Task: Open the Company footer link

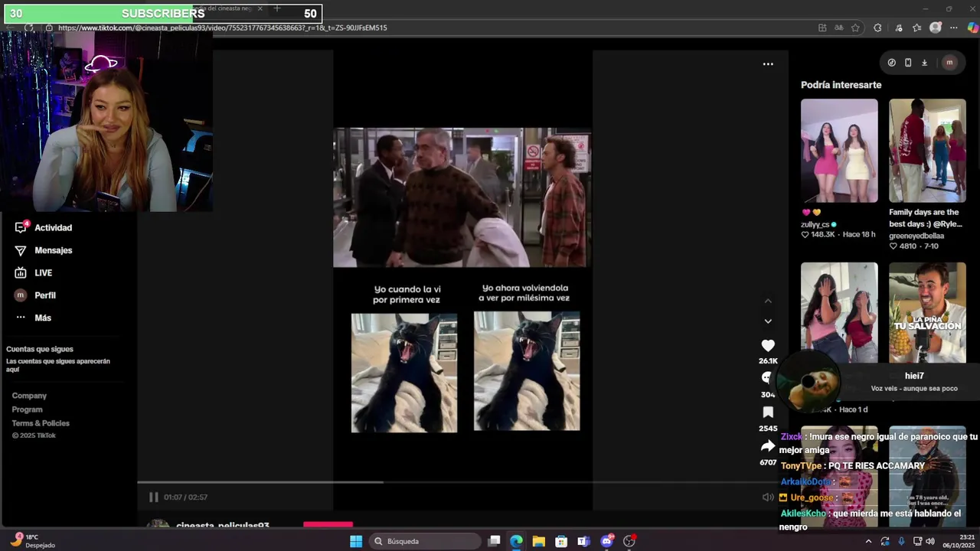Action: tap(29, 396)
